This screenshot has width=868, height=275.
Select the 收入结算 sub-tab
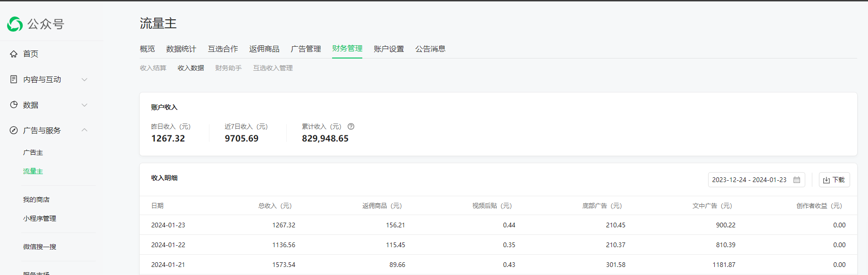[x=153, y=68]
